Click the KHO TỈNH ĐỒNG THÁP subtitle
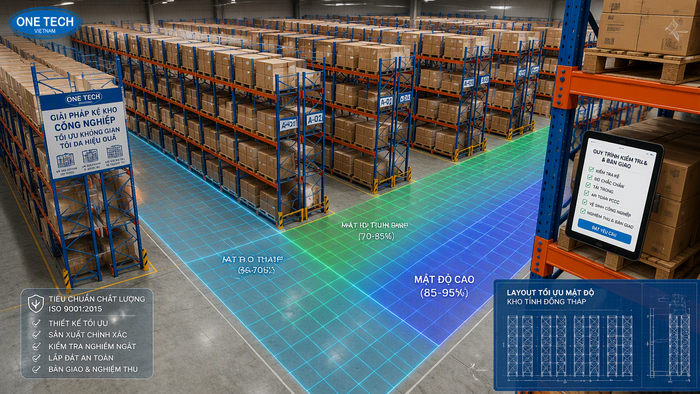The width and height of the screenshot is (700, 394). [x=546, y=302]
